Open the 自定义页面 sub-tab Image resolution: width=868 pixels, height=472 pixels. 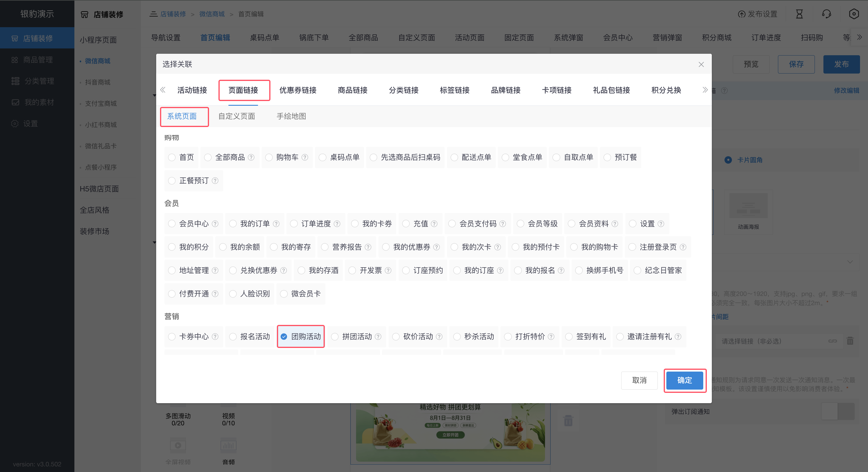point(236,116)
